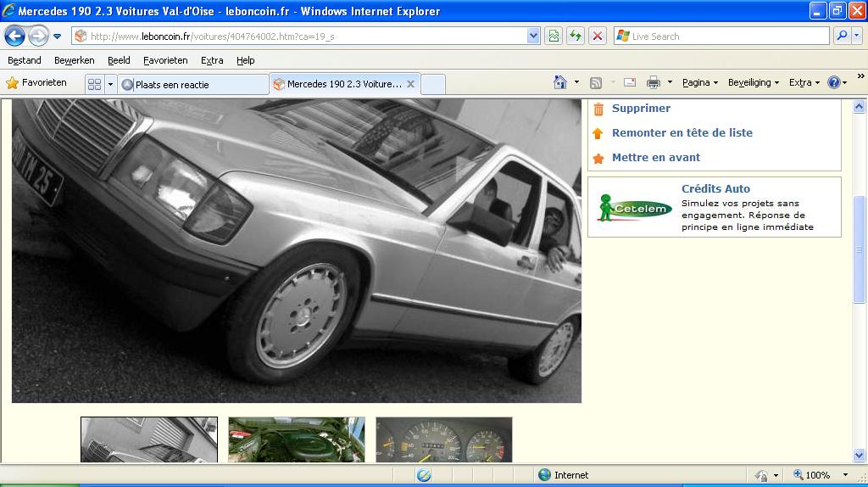868x487 pixels.
Task: Click the status bar phishing filter icon
Action: [x=424, y=475]
